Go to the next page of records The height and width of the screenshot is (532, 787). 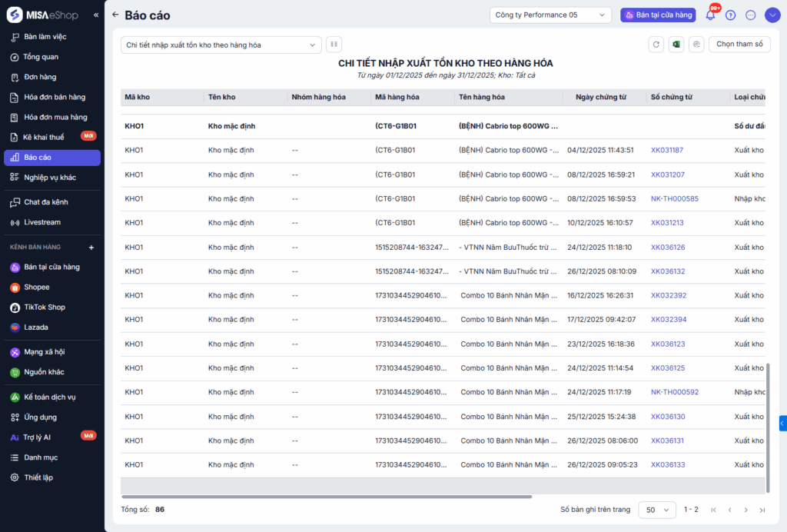pyautogui.click(x=745, y=510)
